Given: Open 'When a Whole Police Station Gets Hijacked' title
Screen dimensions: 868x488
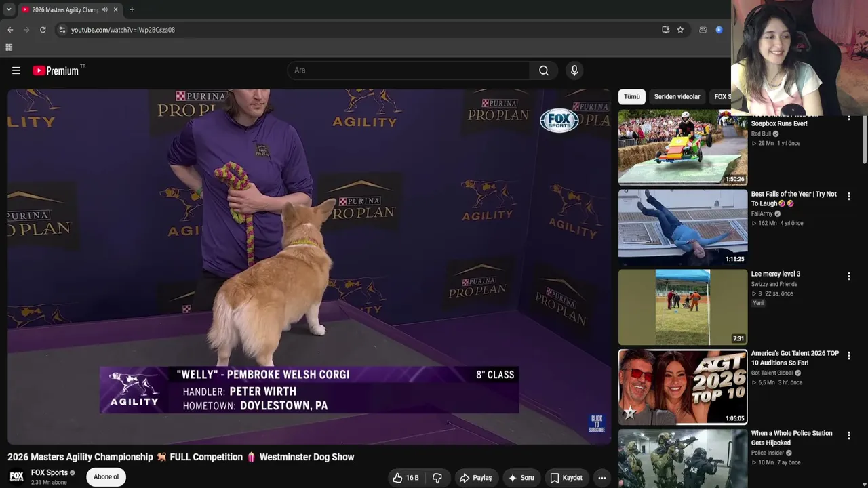Looking at the screenshot, I should click(791, 438).
